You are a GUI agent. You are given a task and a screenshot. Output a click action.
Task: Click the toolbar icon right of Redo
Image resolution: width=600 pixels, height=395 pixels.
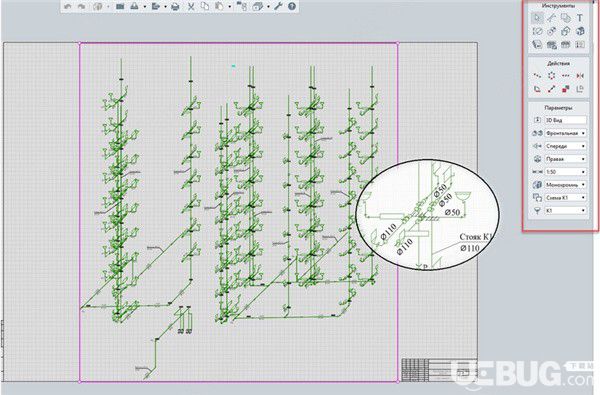tap(98, 7)
